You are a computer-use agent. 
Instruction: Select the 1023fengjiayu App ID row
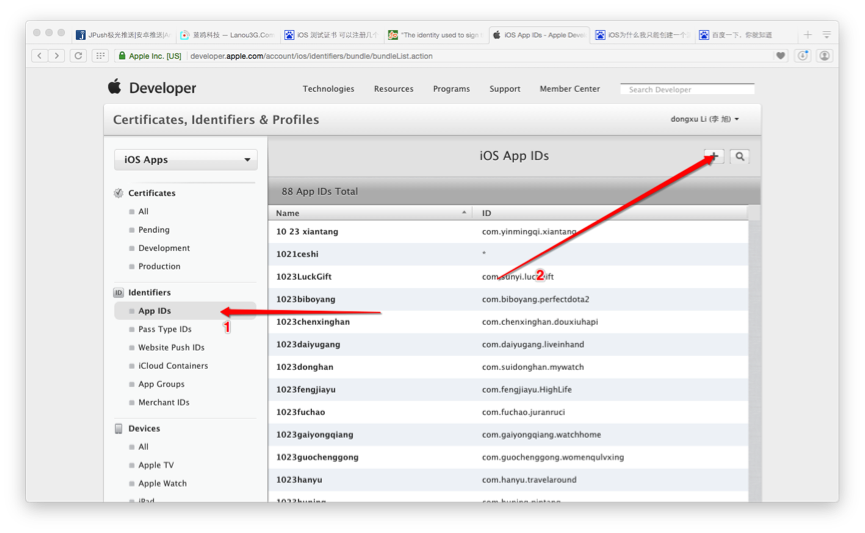pyautogui.click(x=508, y=390)
